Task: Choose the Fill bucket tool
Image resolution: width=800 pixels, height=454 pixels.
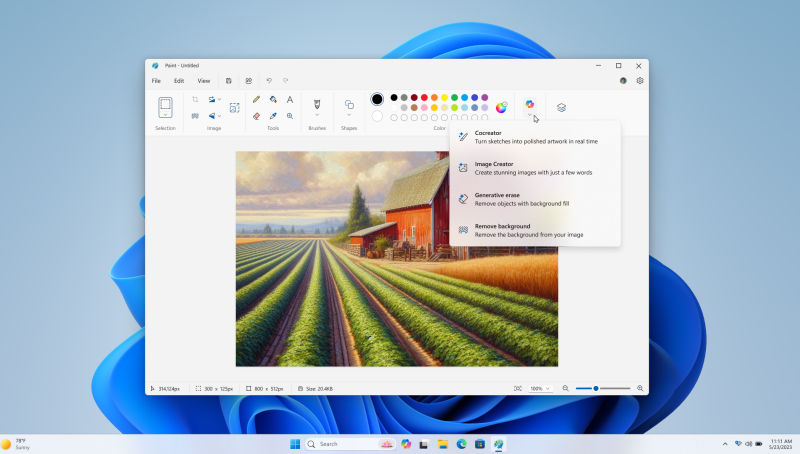Action: pos(273,100)
